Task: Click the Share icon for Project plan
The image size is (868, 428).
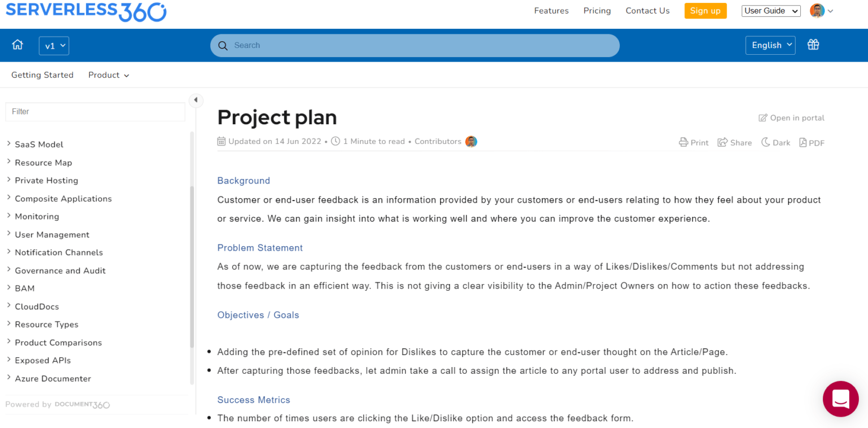Action: [734, 142]
